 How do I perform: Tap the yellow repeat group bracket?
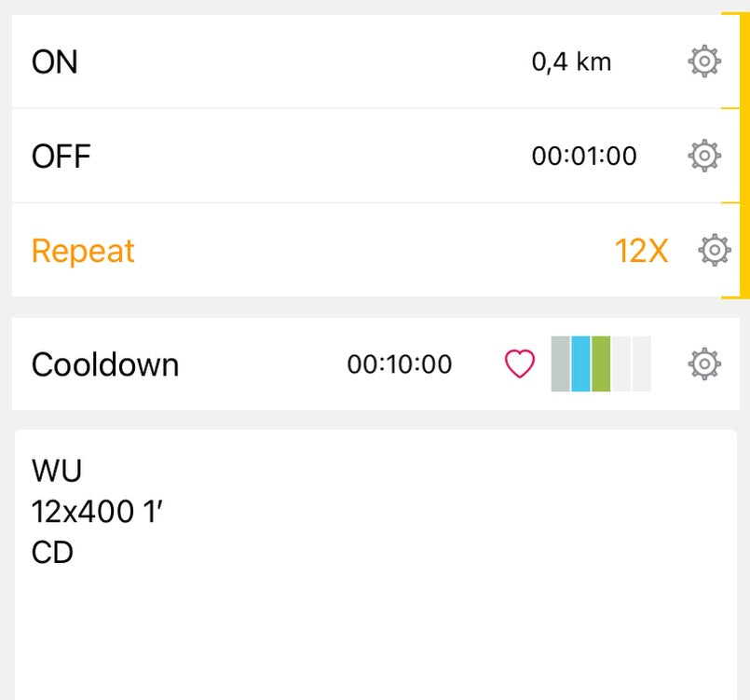743,156
